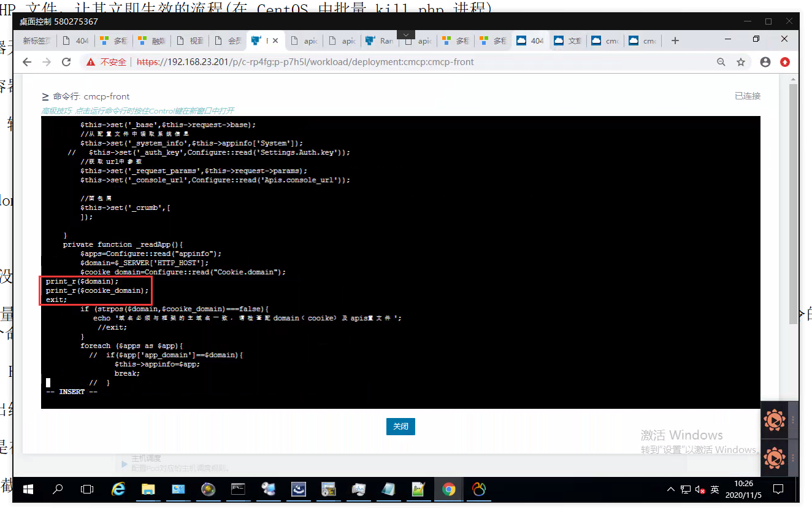This screenshot has width=812, height=515.
Task: Go back to the previous page
Action: 27,62
